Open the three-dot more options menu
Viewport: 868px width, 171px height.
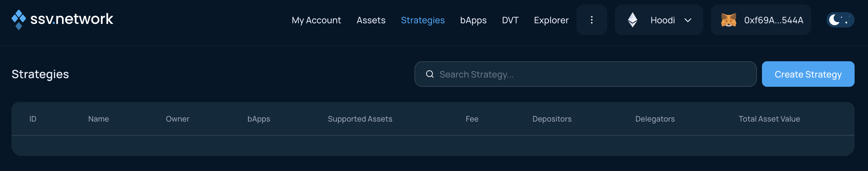591,20
